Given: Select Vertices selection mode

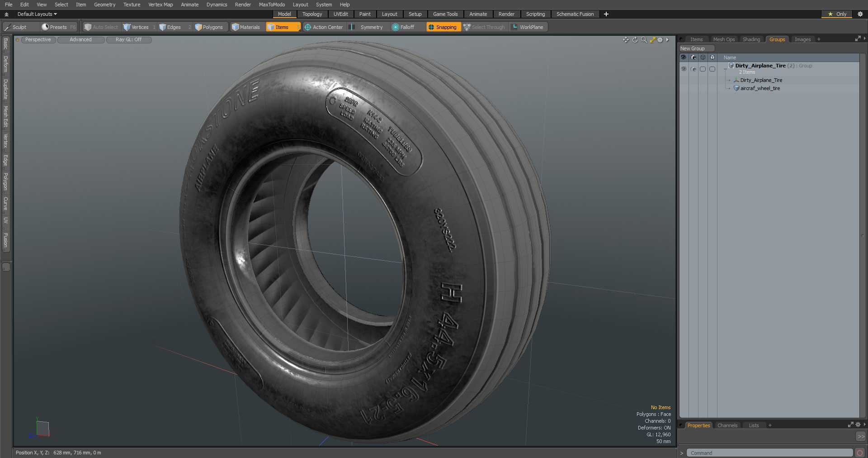Looking at the screenshot, I should [x=139, y=27].
